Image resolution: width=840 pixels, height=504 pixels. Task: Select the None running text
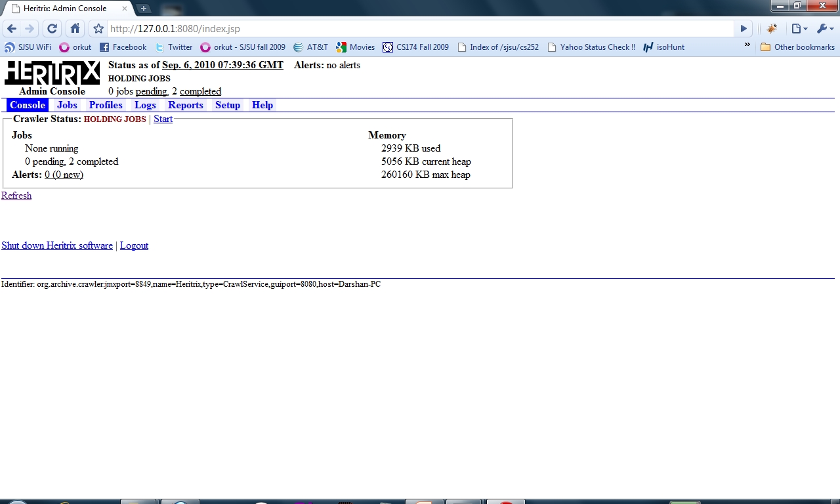pos(51,148)
